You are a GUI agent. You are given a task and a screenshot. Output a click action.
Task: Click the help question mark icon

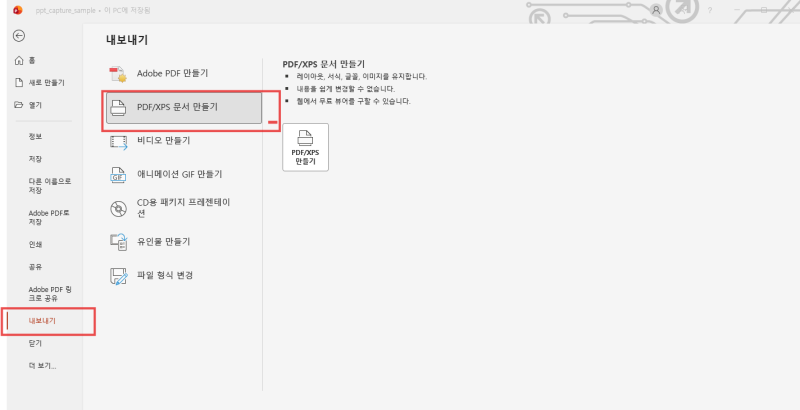710,10
